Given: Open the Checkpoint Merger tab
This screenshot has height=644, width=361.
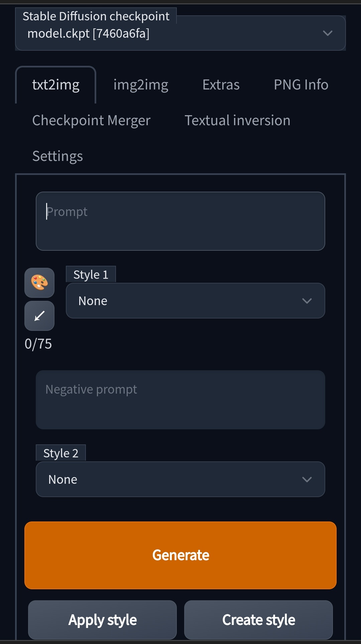Looking at the screenshot, I should pyautogui.click(x=91, y=120).
